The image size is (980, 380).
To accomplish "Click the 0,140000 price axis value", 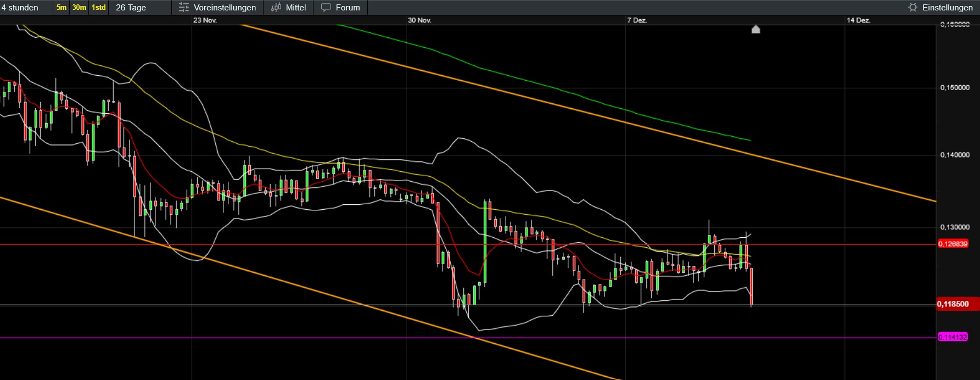I will pyautogui.click(x=955, y=155).
